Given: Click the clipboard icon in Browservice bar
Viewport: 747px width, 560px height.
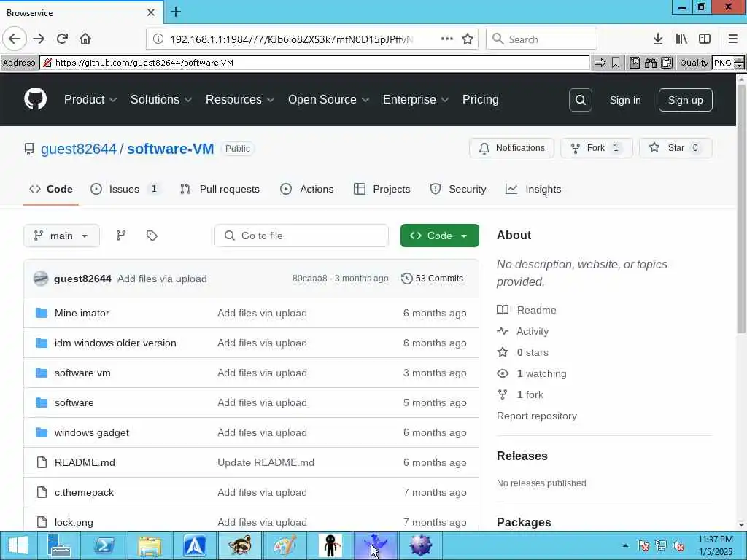Looking at the screenshot, I should point(667,63).
